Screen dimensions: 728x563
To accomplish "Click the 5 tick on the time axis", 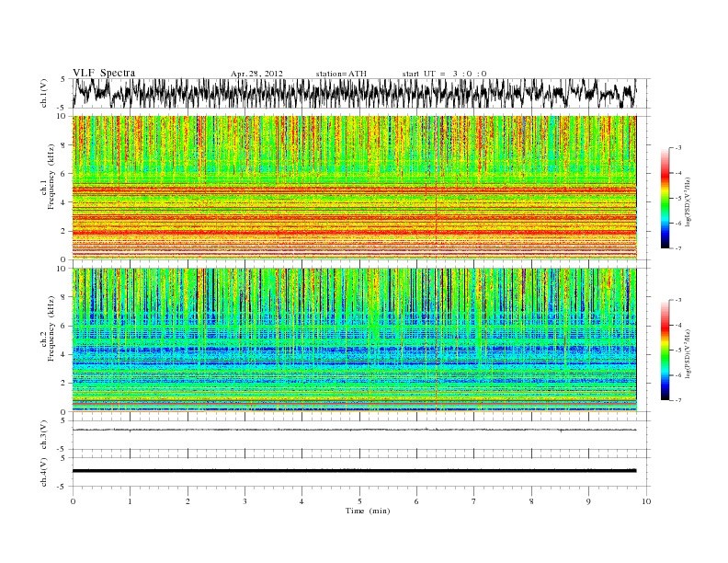I will (359, 501).
